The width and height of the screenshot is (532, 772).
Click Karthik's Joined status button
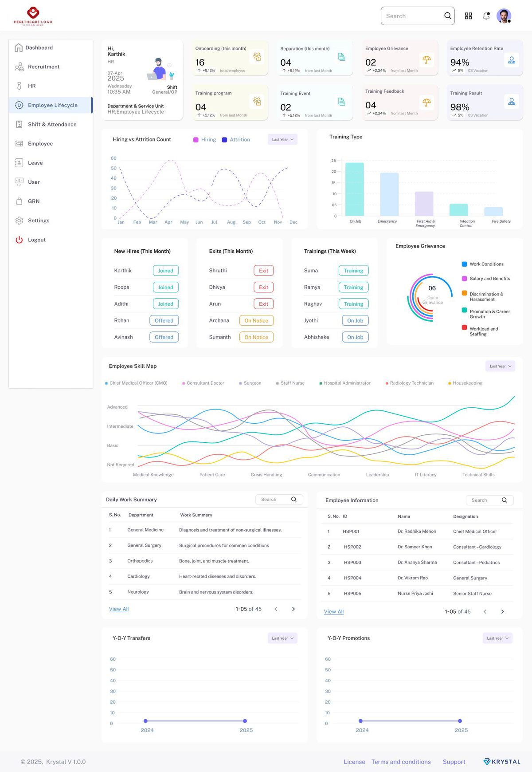(166, 271)
